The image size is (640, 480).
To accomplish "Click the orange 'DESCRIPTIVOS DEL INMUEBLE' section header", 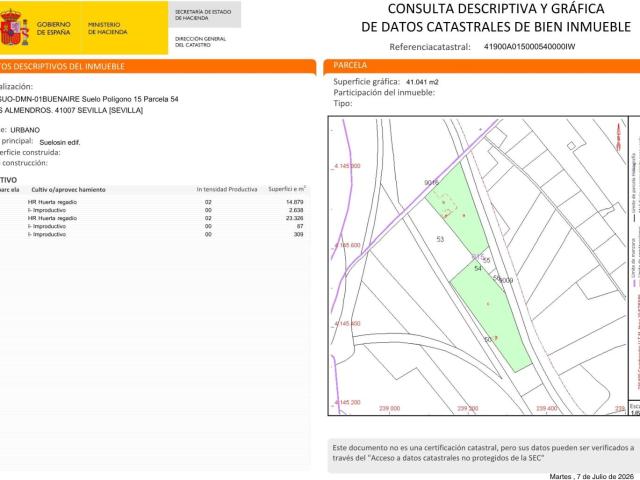I will [157, 67].
